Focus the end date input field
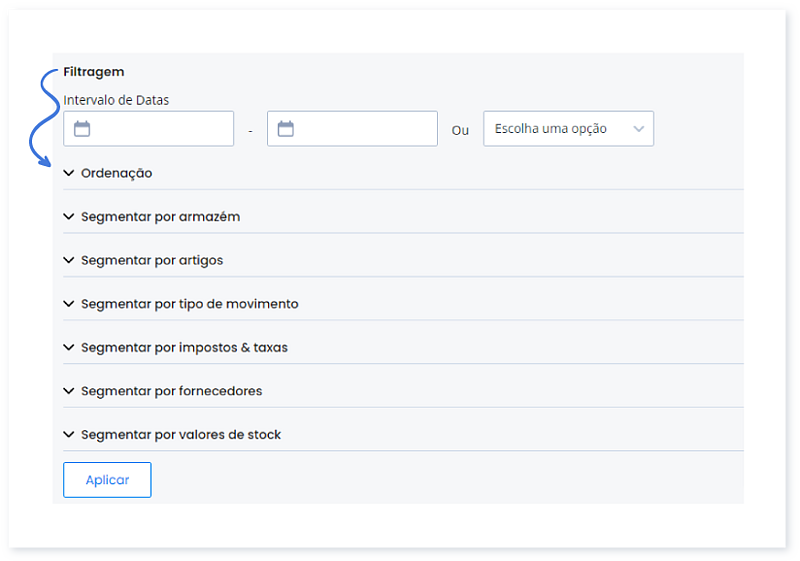The image size is (800, 561). [x=352, y=129]
